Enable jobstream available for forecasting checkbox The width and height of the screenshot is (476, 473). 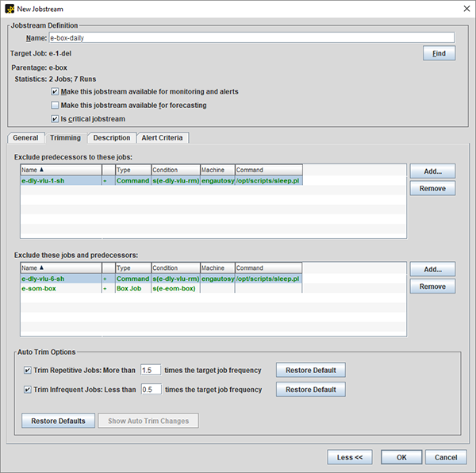point(55,105)
